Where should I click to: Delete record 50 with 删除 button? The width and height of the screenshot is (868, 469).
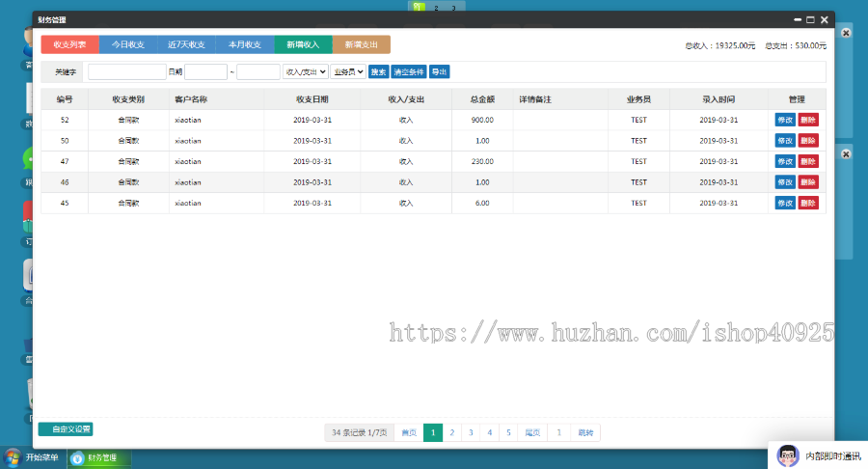pyautogui.click(x=808, y=141)
